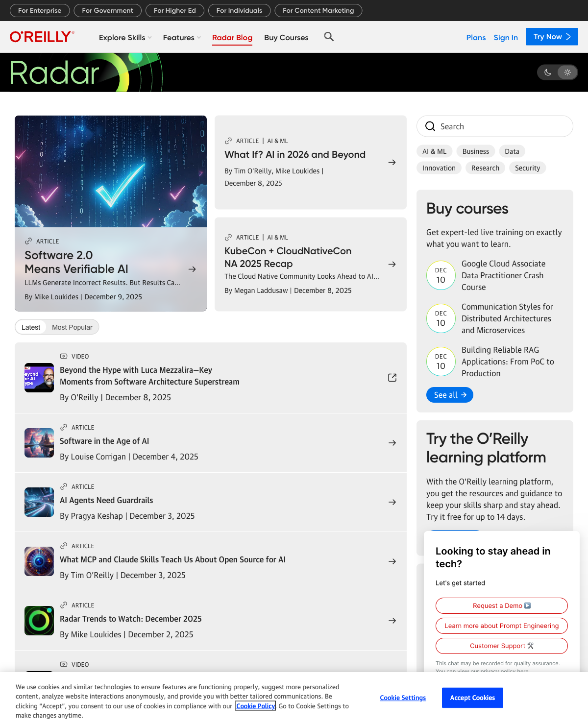Expand the Explore Skills dropdown
This screenshot has height=725, width=588.
(x=125, y=38)
